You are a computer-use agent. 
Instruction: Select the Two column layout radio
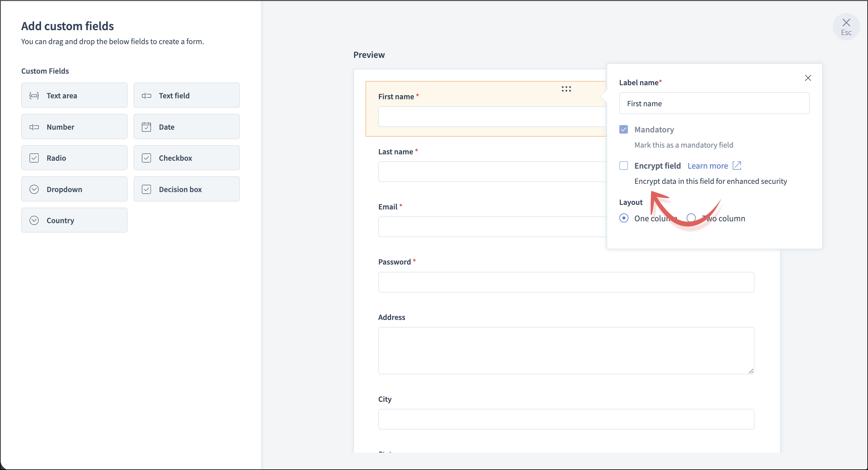(691, 218)
